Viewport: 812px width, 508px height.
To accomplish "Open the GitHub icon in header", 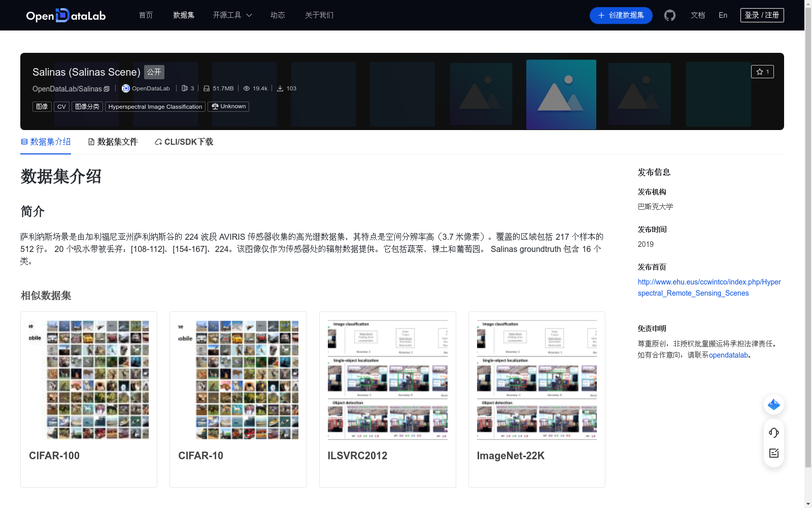I will click(x=670, y=15).
